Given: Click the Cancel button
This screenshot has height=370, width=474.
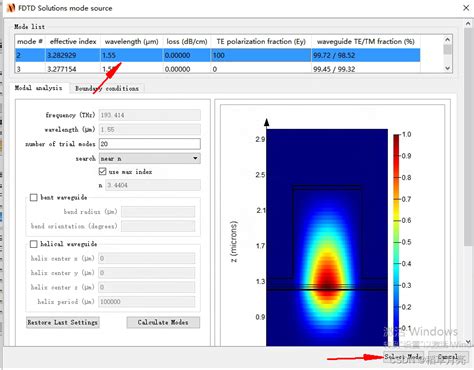Looking at the screenshot, I should (448, 357).
